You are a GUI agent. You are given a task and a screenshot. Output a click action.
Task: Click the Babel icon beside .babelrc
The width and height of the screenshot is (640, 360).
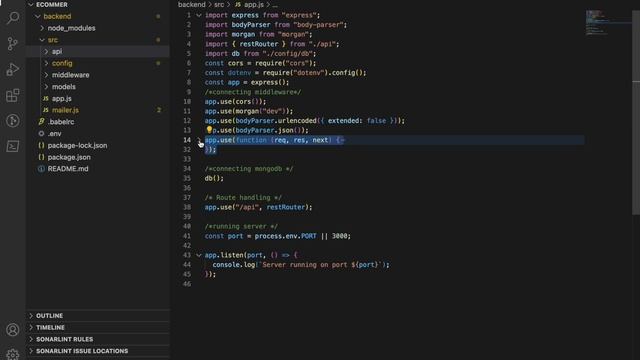(41, 122)
